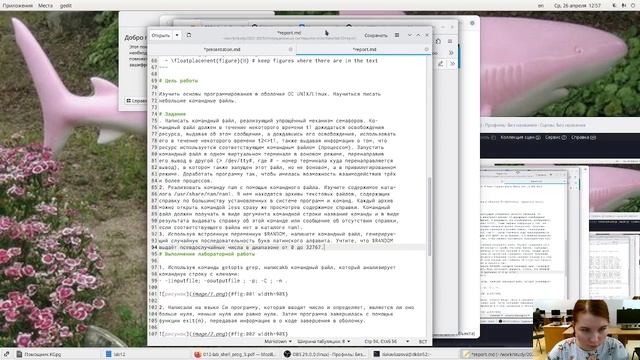The image size is (640, 360).
Task: Open the keyboard layout 'en' indicator
Action: (541, 6)
